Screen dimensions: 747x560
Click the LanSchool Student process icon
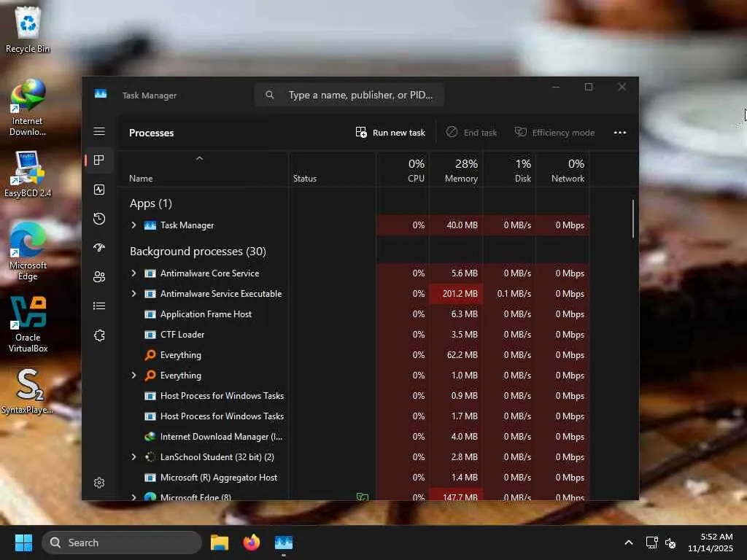click(x=150, y=457)
